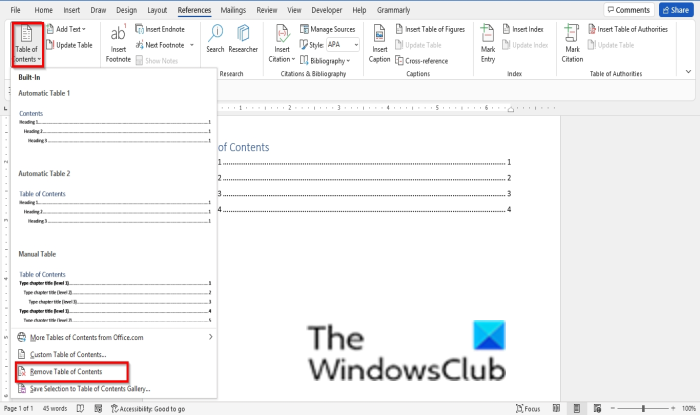Open the View tab
The width and height of the screenshot is (700, 415).
294,10
